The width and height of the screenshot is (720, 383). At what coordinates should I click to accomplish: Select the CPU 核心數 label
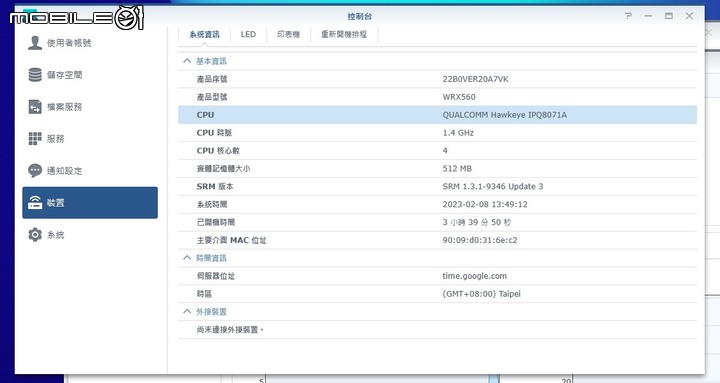[x=218, y=151]
